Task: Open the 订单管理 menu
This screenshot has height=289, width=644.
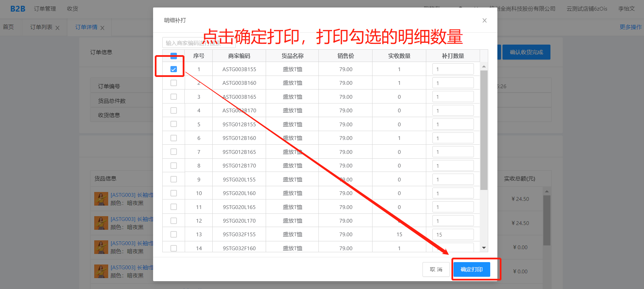Action: click(x=45, y=9)
